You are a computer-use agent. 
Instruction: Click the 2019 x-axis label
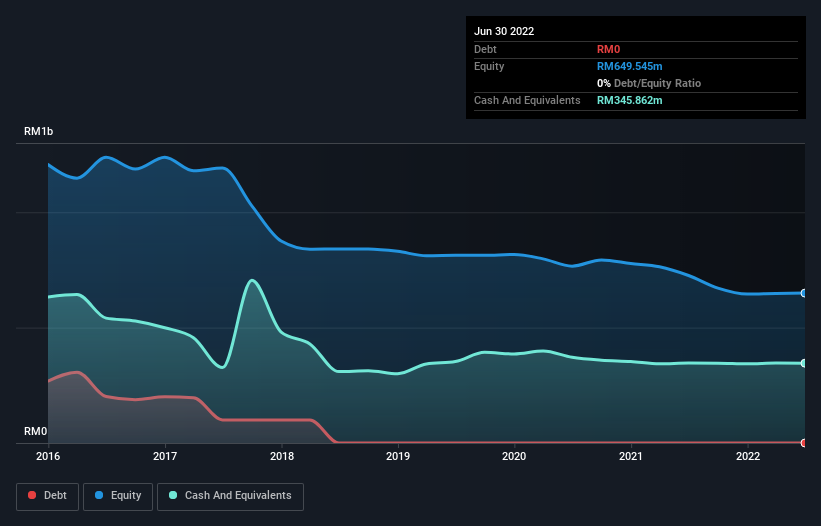(x=398, y=456)
